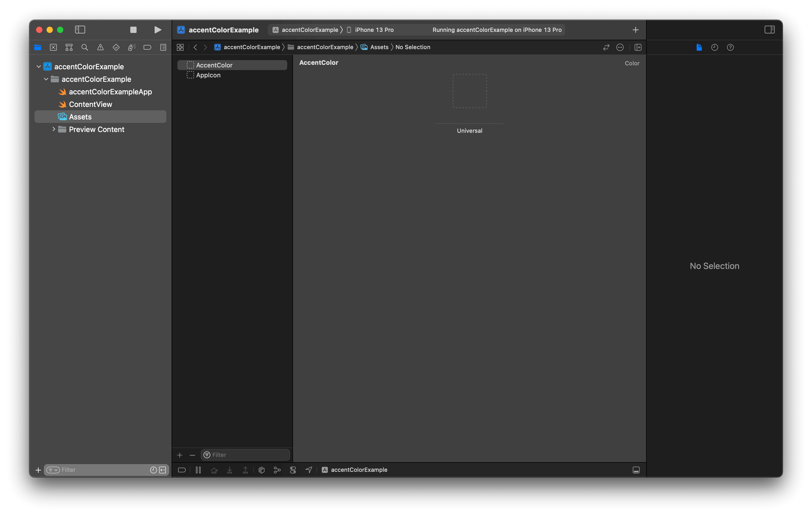Switch to the Quick Help inspector tab
The image size is (812, 516).
(730, 48)
